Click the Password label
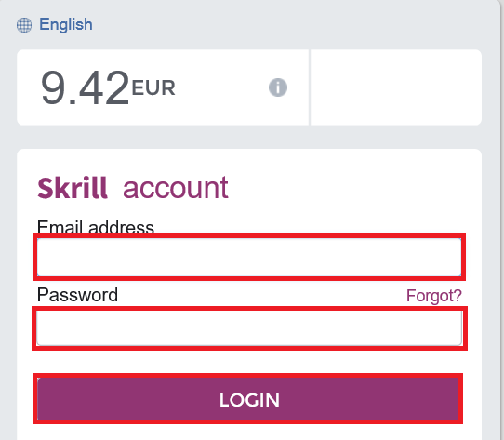Image resolution: width=504 pixels, height=440 pixels. pyautogui.click(x=77, y=295)
